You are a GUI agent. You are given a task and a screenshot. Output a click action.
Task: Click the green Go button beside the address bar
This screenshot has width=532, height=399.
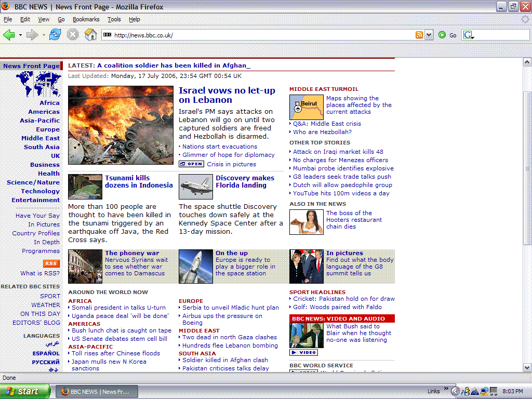pyautogui.click(x=447, y=35)
